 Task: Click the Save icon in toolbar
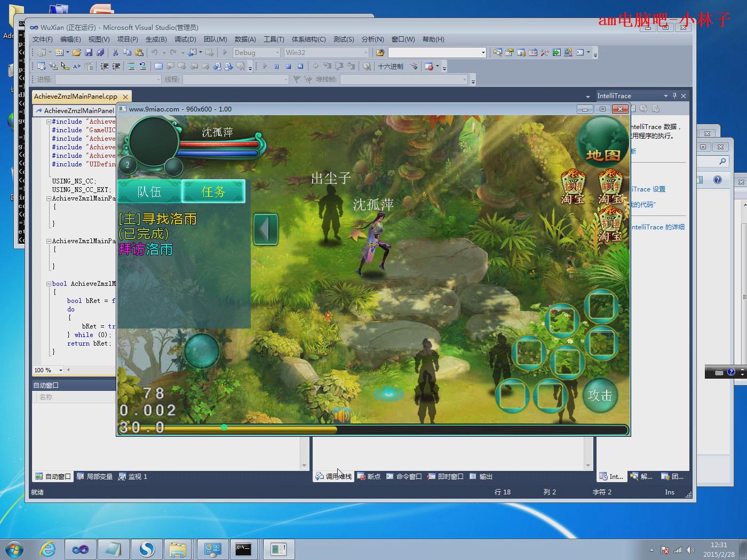click(89, 52)
